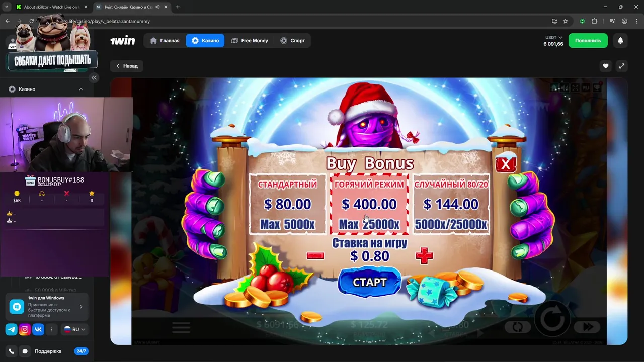
Task: Open Chrome three-dot menu
Action: (636, 21)
